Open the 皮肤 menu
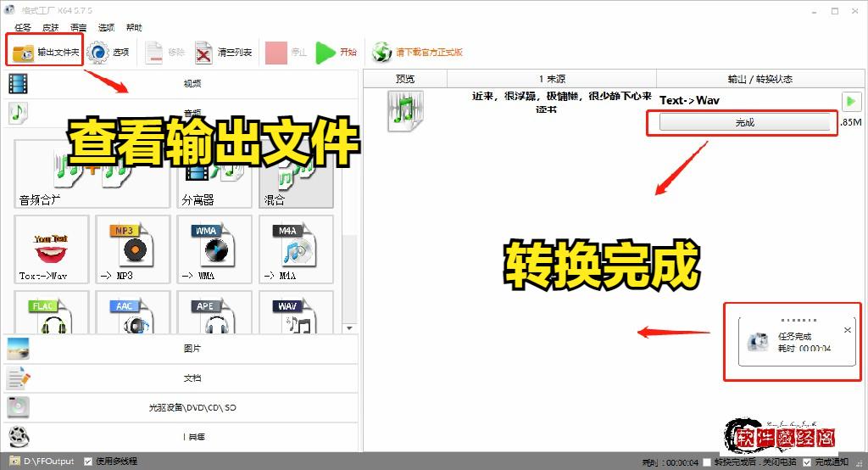Image resolution: width=868 pixels, height=470 pixels. [x=50, y=27]
